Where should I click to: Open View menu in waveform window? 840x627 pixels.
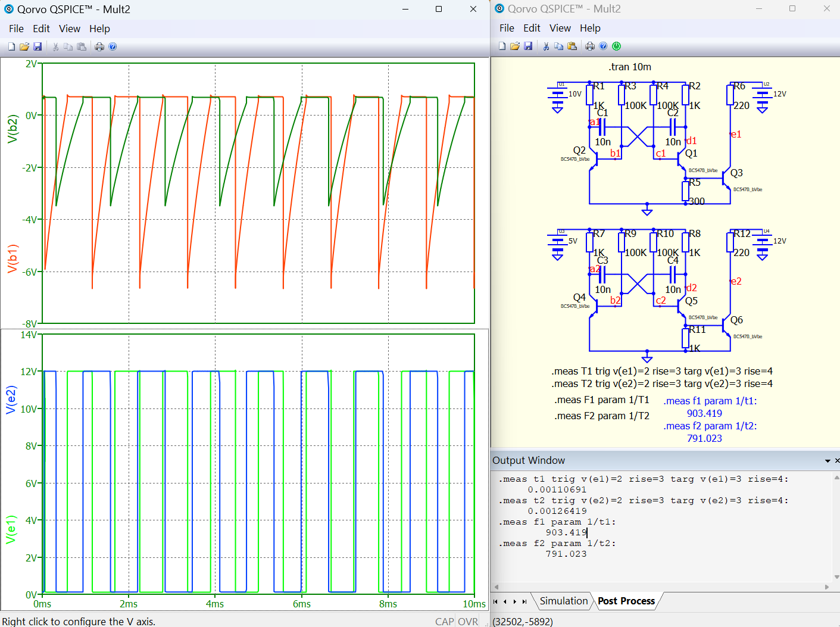click(x=69, y=29)
